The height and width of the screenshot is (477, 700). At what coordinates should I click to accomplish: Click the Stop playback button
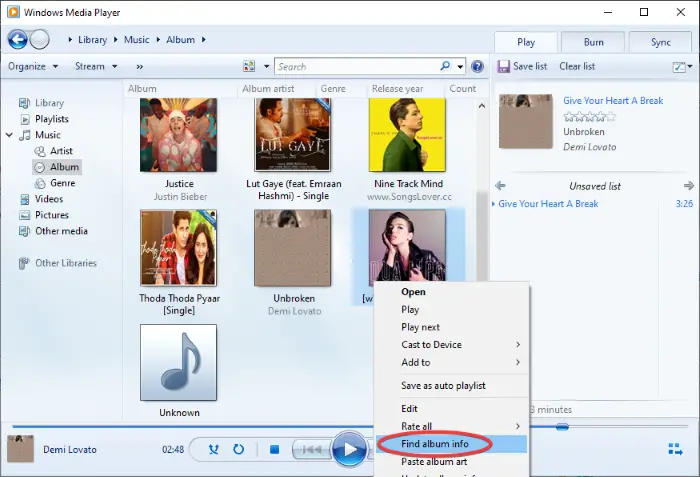pos(275,449)
